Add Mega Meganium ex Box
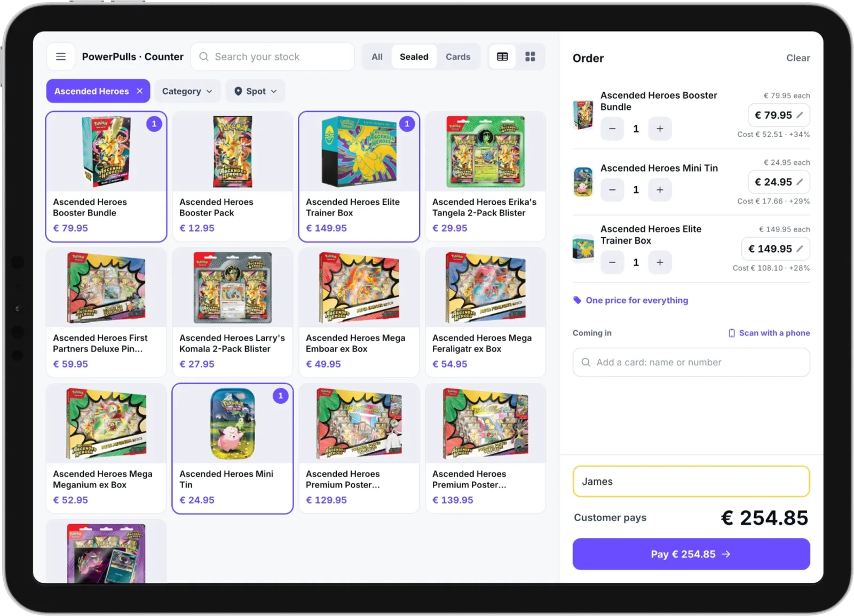Viewport: 854px width, 616px height. coord(106,449)
